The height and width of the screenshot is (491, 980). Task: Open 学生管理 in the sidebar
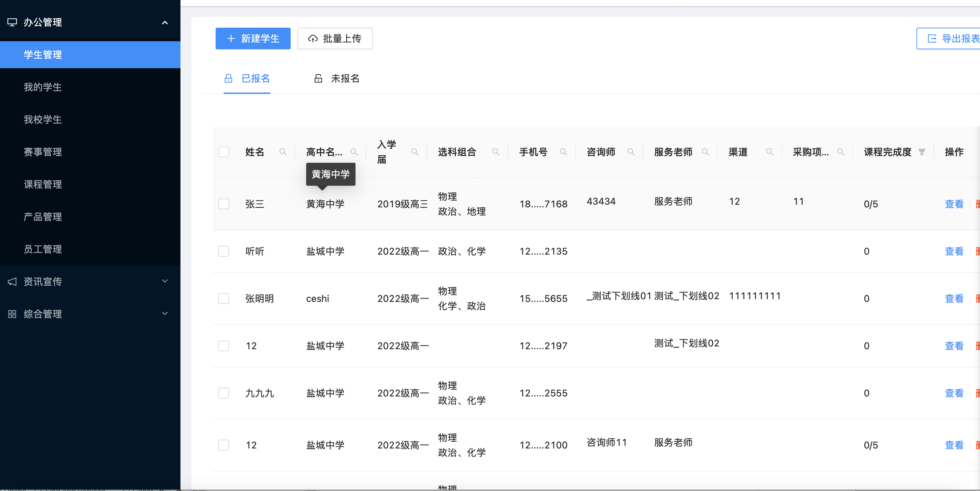coord(90,55)
